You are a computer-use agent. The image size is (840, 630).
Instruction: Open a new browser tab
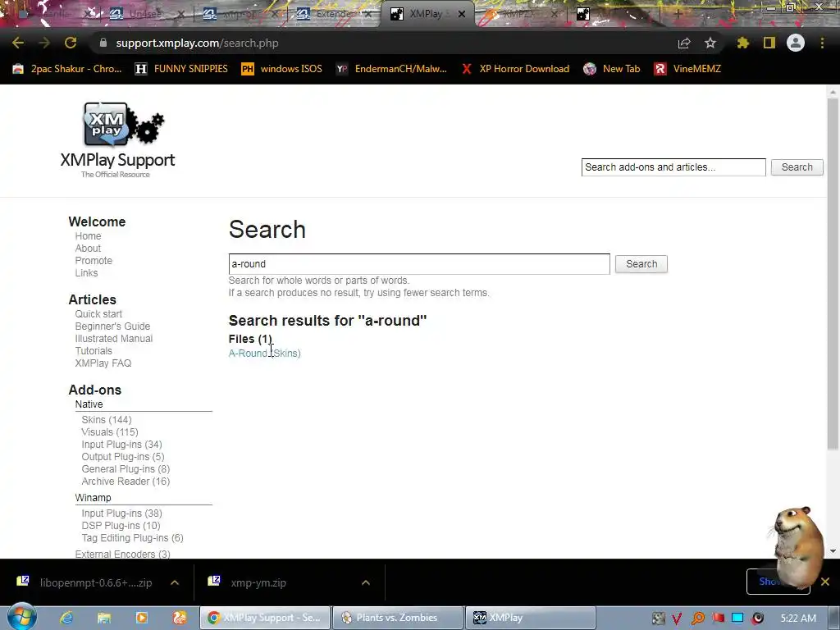[677, 15]
